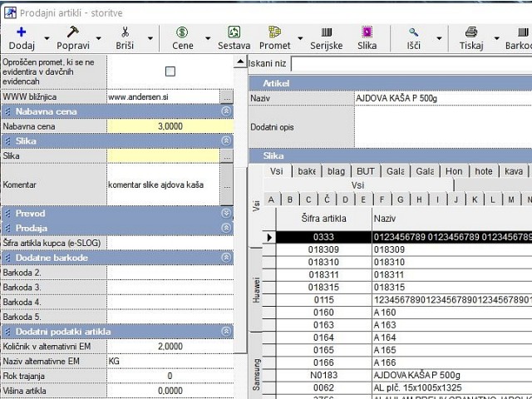
Task: Select the BUT category tab
Action: 367,171
